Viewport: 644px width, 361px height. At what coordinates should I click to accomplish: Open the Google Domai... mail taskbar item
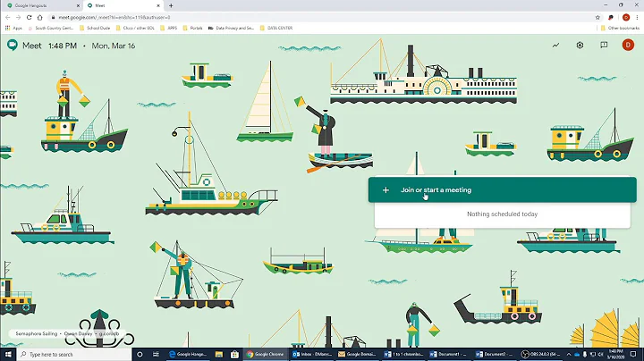tap(357, 354)
